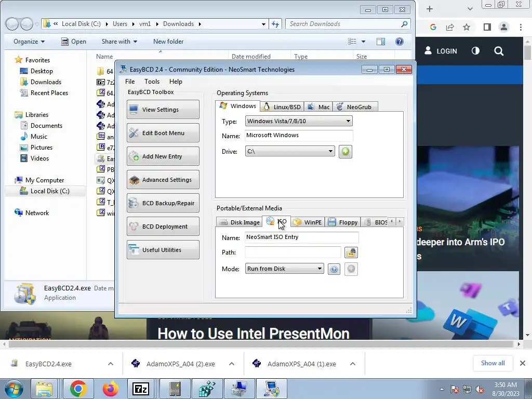Screen dimensions: 532x399
Task: Open address bar history dropdown
Action: pos(263,24)
